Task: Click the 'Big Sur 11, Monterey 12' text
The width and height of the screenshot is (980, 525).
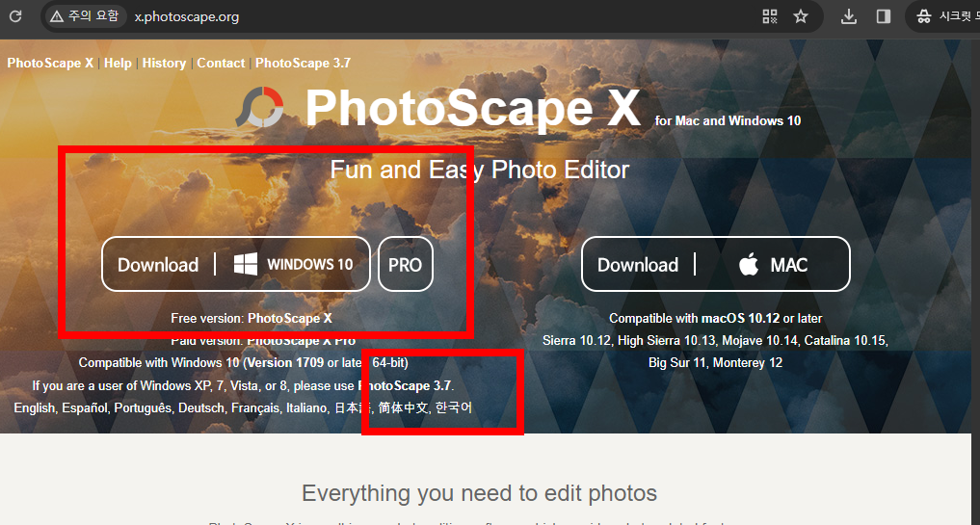Action: (x=716, y=362)
